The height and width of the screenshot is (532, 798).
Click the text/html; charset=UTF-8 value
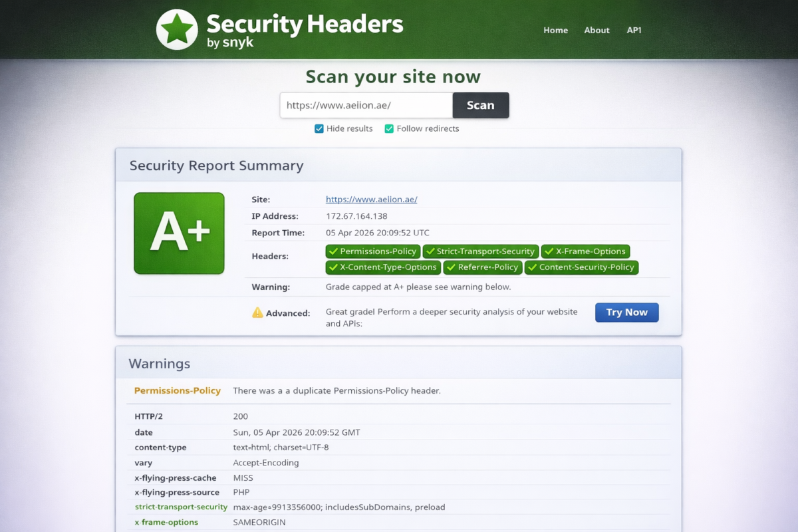[281, 448]
